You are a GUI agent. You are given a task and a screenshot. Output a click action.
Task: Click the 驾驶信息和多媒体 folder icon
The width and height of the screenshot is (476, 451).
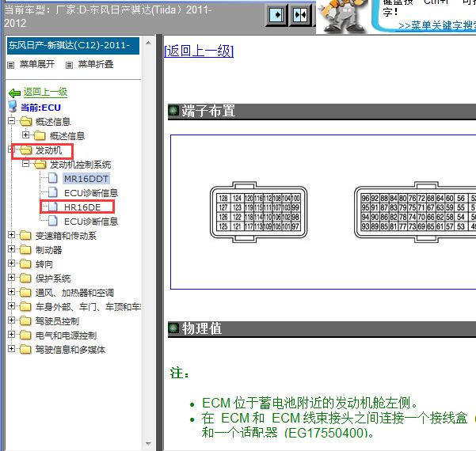pos(26,350)
